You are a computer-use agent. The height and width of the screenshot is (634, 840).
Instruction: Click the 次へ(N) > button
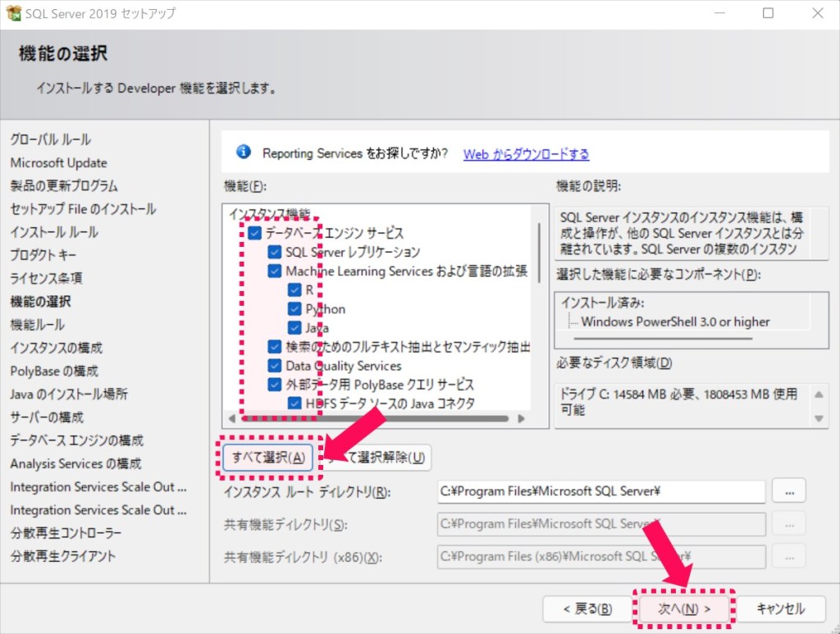click(x=684, y=609)
